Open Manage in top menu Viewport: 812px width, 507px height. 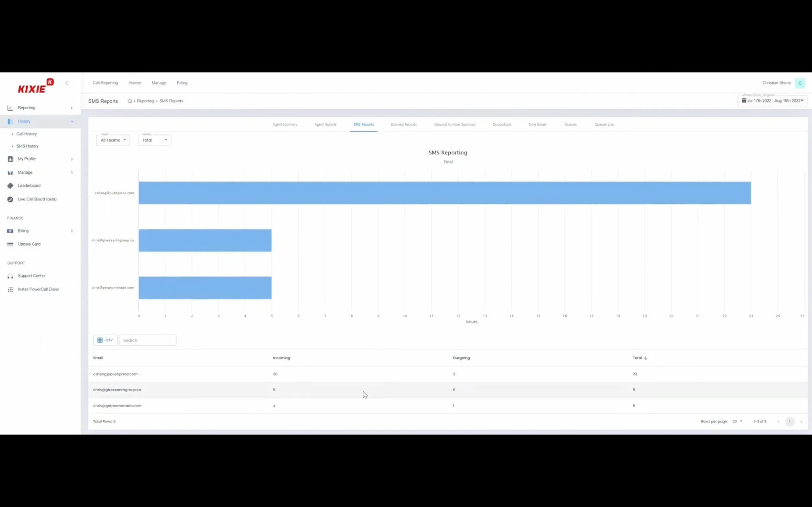coord(159,83)
